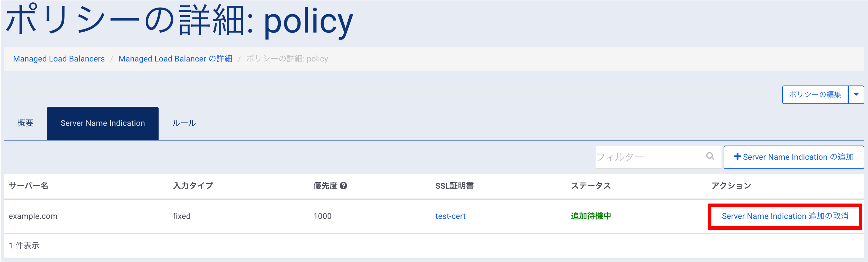Click the ポリシーの編集 button
Image resolution: width=868 pixels, height=262 pixels.
pyautogui.click(x=815, y=95)
